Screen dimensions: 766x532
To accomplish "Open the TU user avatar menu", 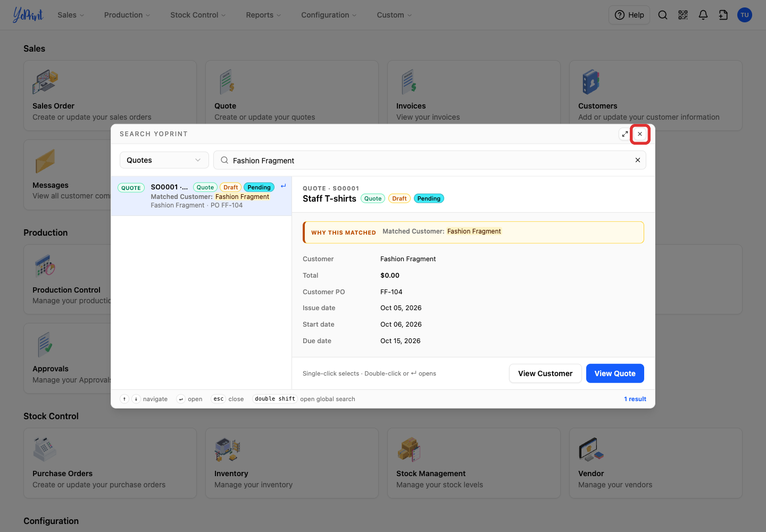I will coord(745,15).
